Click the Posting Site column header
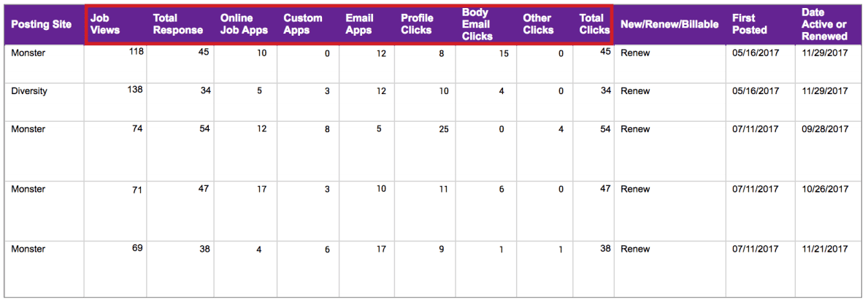This screenshot has width=868, height=302. 42,24
